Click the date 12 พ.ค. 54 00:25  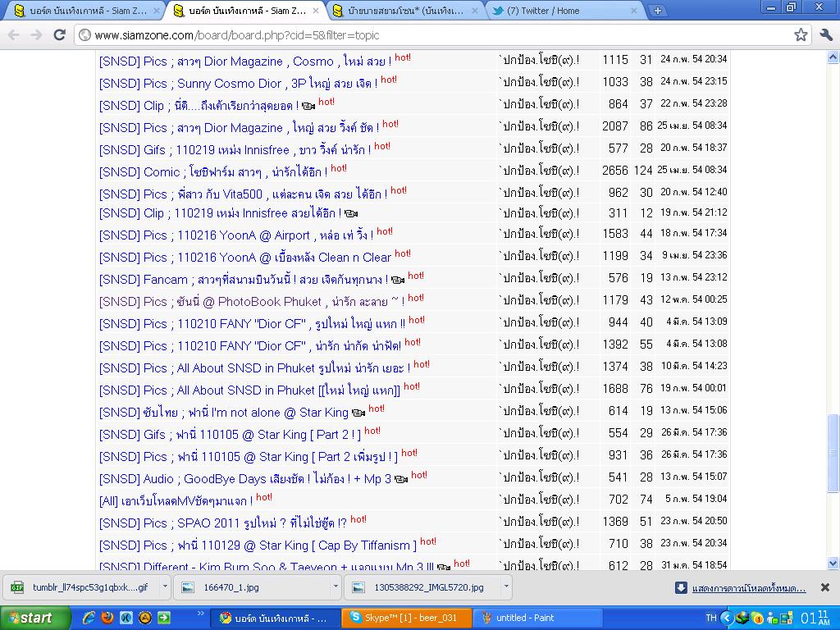point(693,299)
